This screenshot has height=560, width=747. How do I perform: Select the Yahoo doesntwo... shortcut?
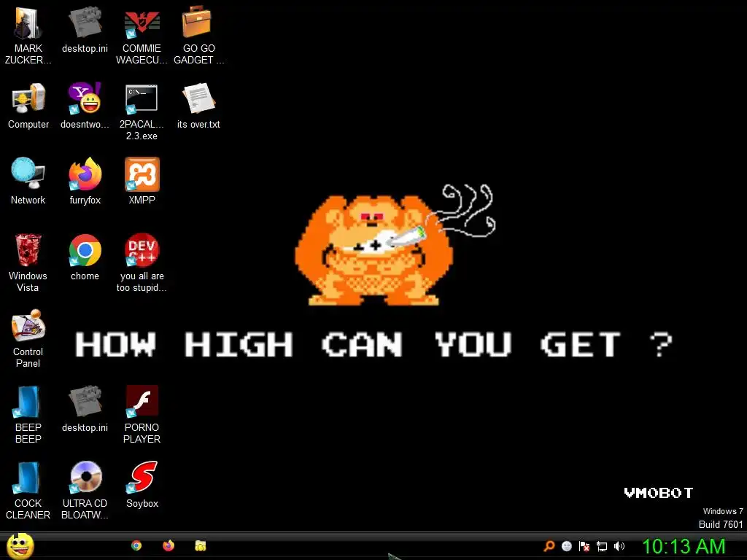pos(85,106)
